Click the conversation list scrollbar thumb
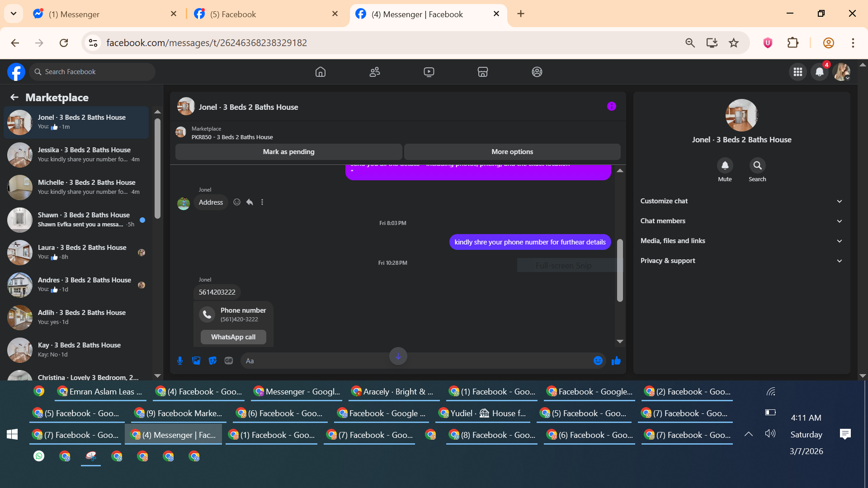This screenshot has width=868, height=488. [x=157, y=169]
